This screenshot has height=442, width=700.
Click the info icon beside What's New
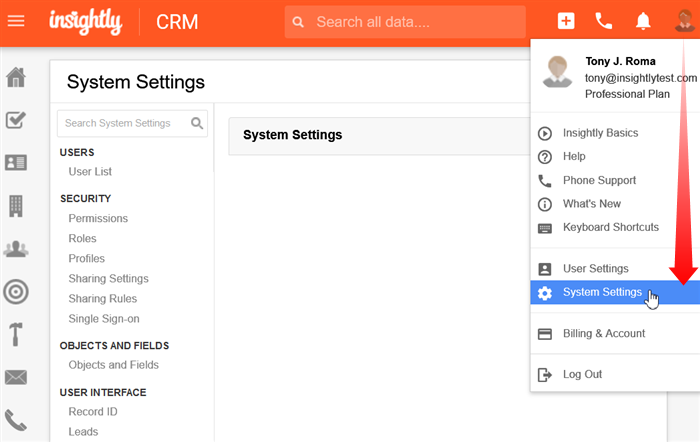pyautogui.click(x=545, y=204)
